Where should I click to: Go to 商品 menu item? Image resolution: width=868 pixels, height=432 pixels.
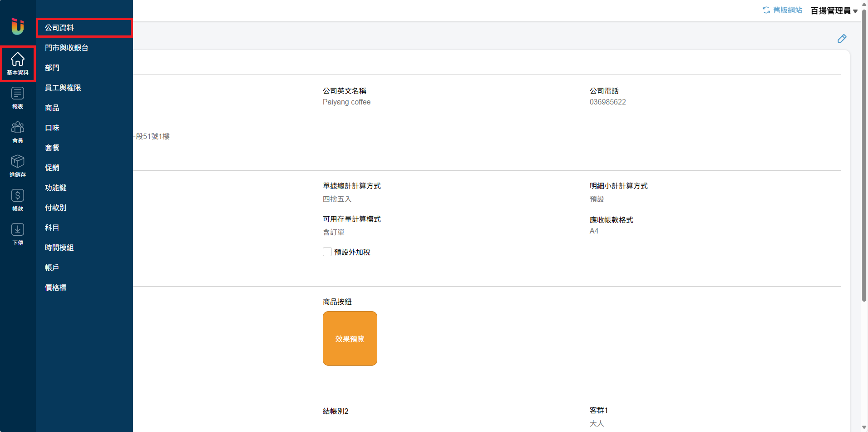[x=52, y=108]
